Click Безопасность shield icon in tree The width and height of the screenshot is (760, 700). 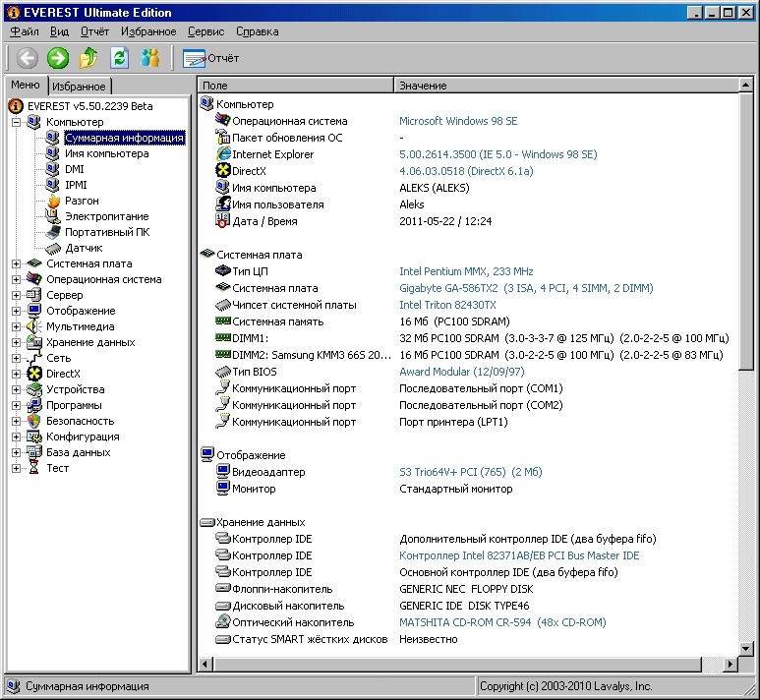coord(34,421)
